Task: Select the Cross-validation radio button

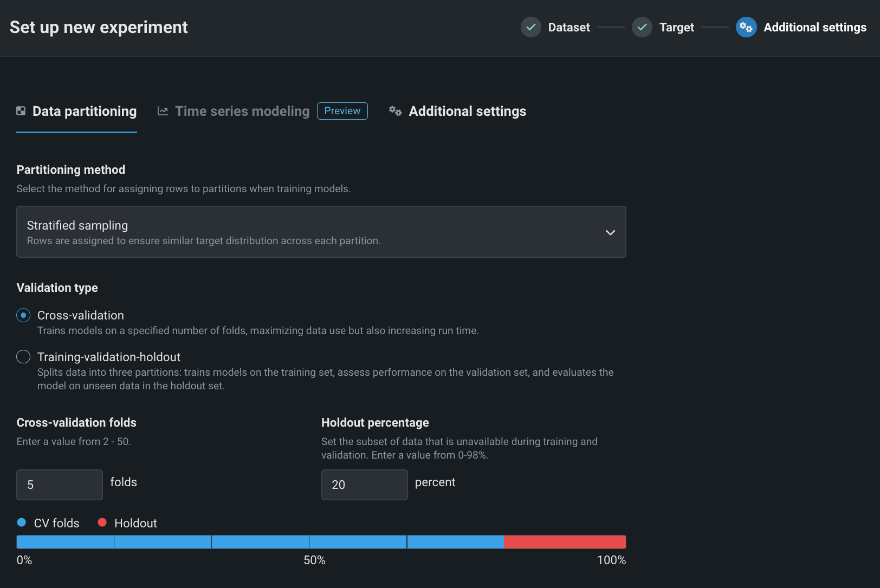Action: [23, 315]
